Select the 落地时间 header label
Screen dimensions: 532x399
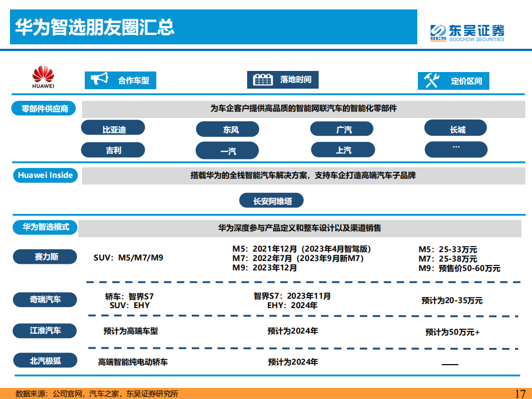point(295,79)
